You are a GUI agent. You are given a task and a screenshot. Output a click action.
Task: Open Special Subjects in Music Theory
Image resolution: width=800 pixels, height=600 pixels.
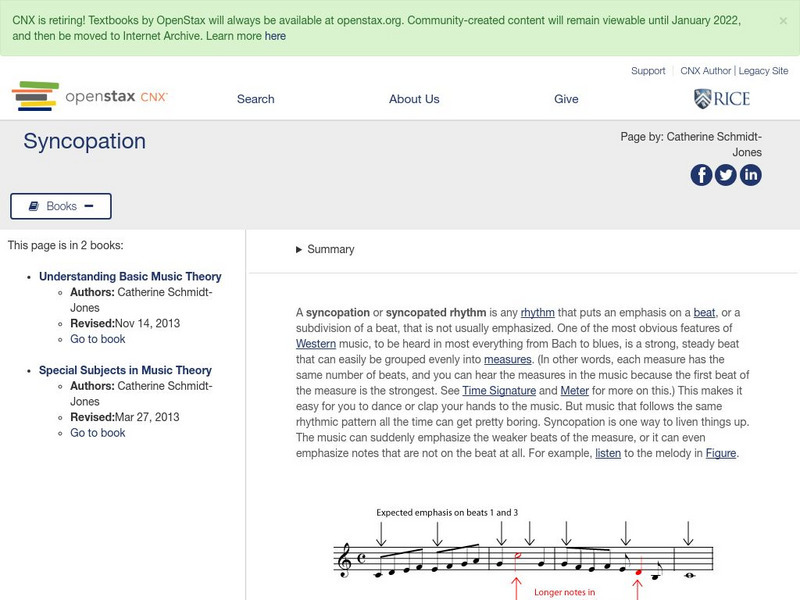[125, 370]
